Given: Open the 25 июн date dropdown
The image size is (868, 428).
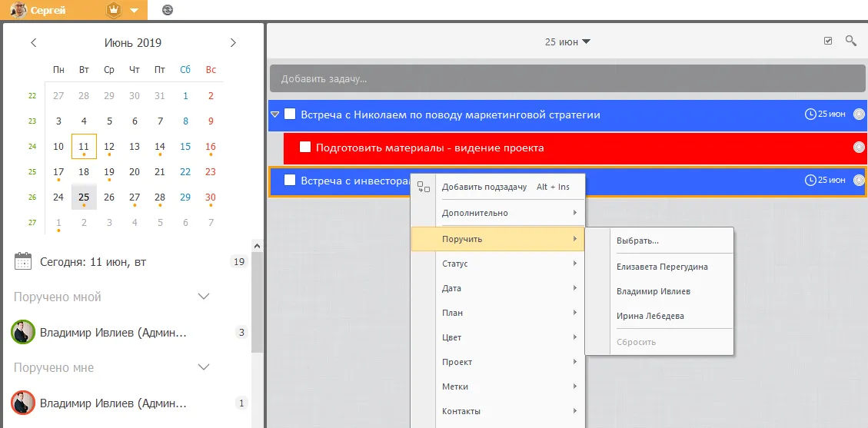Looking at the screenshot, I should 567,42.
